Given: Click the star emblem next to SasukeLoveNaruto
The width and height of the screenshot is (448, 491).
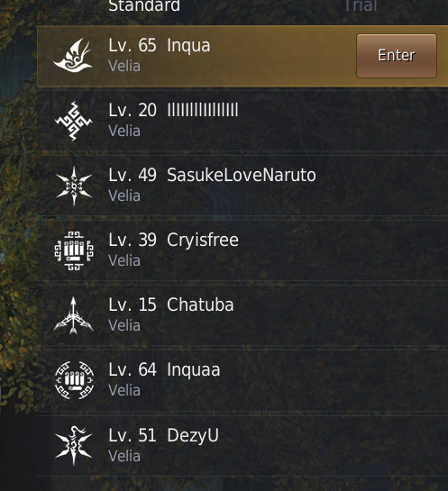Looking at the screenshot, I should [74, 186].
